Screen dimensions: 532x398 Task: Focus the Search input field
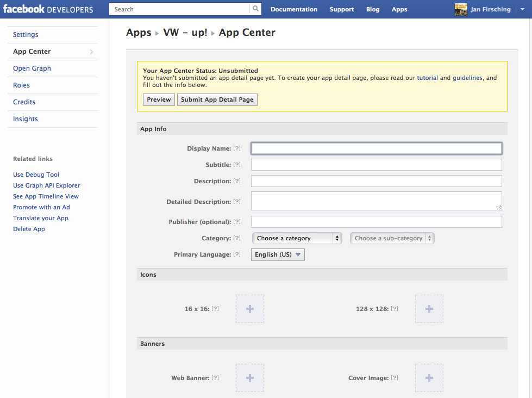pyautogui.click(x=179, y=9)
